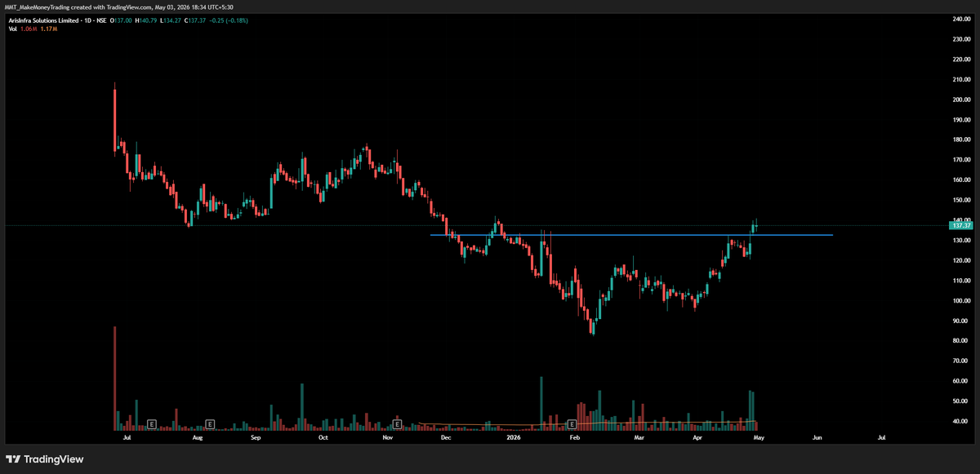Click the 120.00 price axis label
The image size is (980, 474).
click(960, 260)
